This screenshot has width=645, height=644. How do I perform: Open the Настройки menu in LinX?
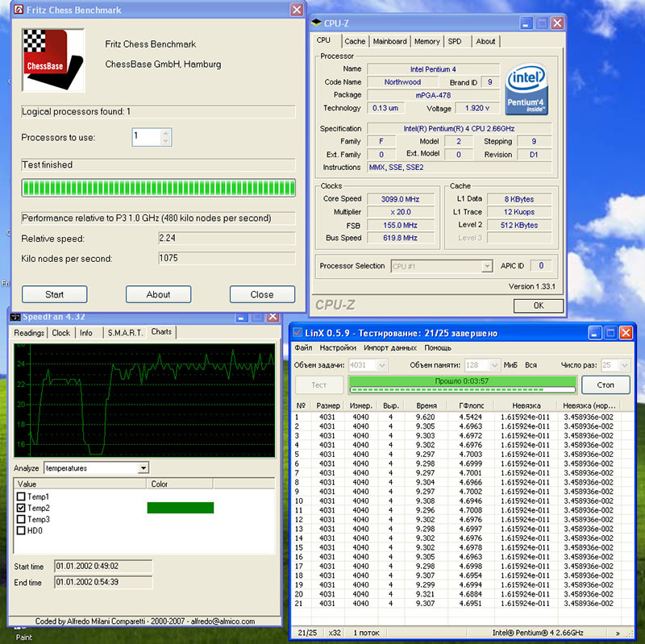click(338, 347)
